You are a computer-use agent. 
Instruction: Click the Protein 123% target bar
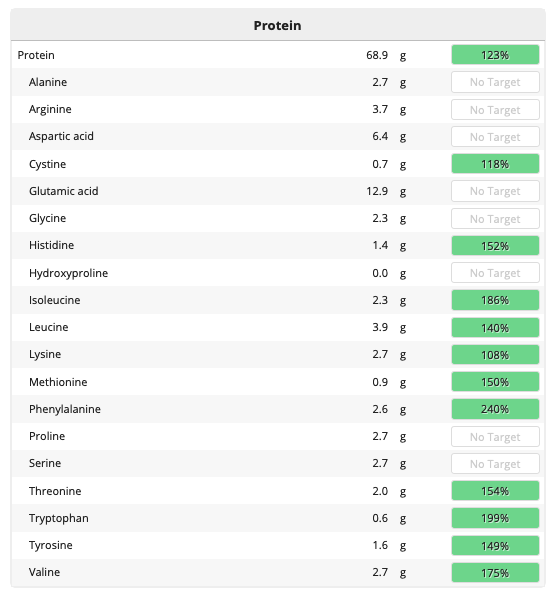(x=495, y=55)
